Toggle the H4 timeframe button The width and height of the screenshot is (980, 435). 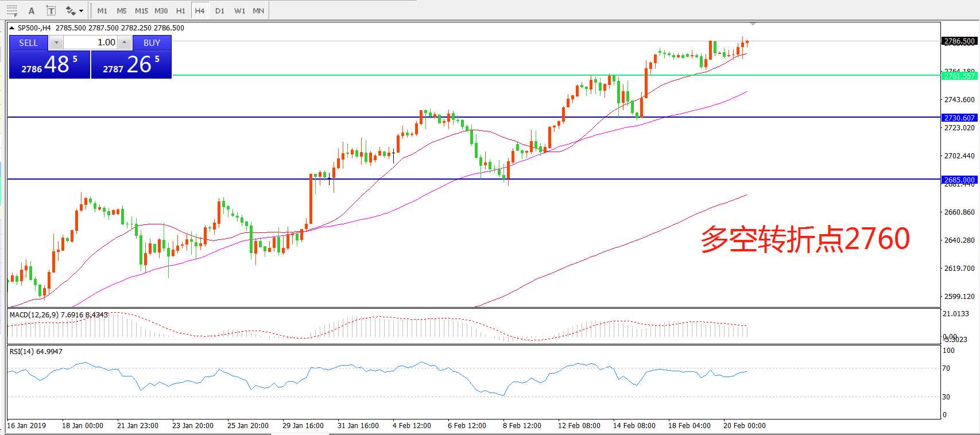click(200, 11)
